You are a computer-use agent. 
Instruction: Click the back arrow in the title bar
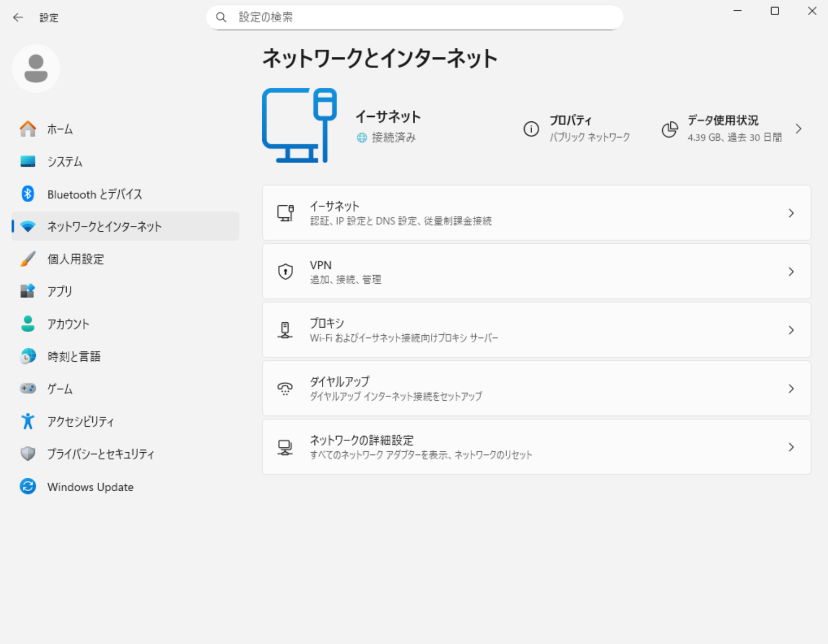[18, 17]
